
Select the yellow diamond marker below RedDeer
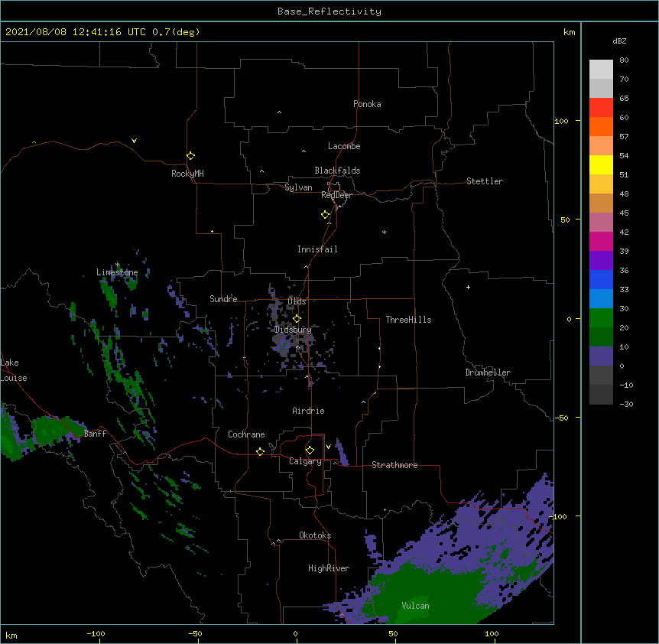tap(325, 214)
